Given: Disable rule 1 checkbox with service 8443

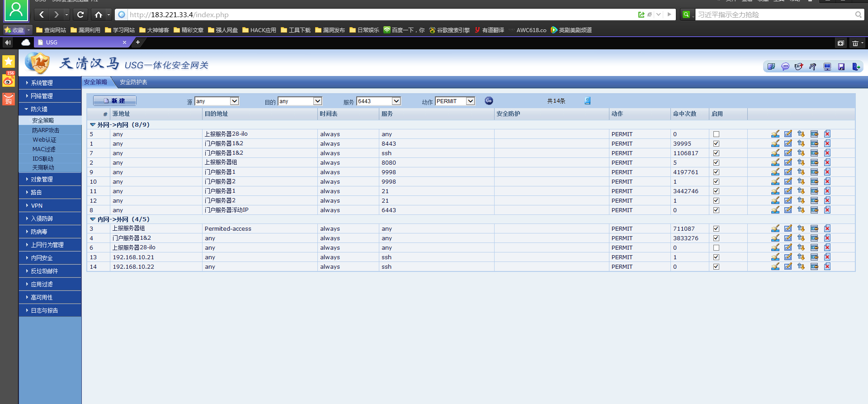Looking at the screenshot, I should [716, 144].
